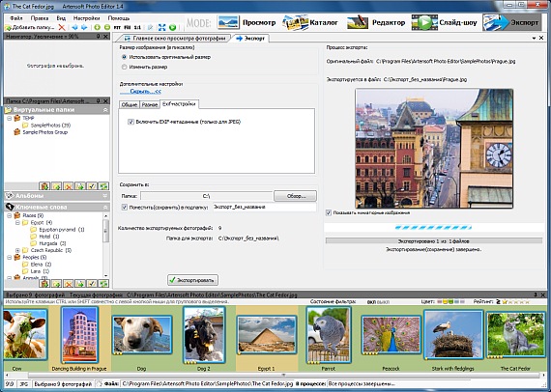The height and width of the screenshot is (392, 551).
Task: Click the Экспортировать button
Action: (x=192, y=280)
